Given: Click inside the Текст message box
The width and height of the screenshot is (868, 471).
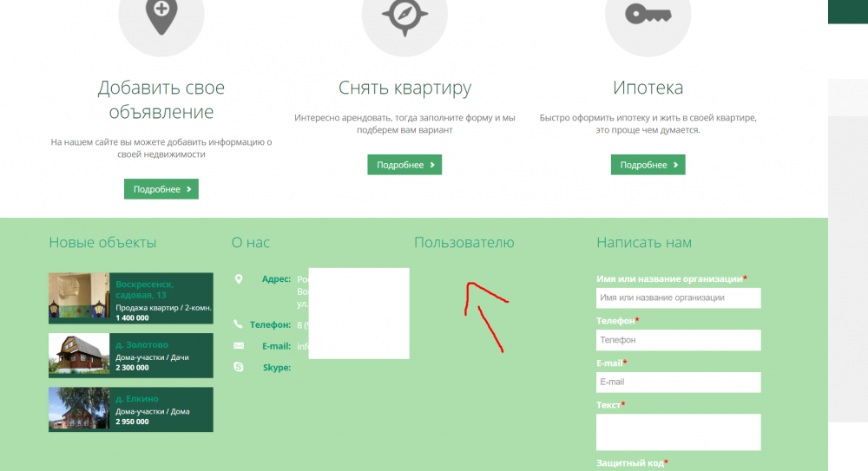Looking at the screenshot, I should pyautogui.click(x=678, y=431).
